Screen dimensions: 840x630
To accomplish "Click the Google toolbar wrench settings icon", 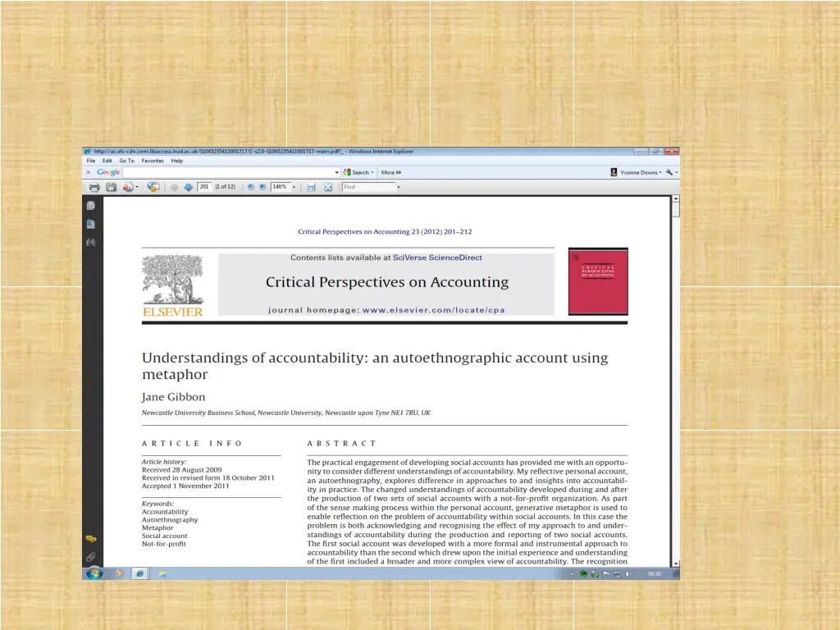I will click(x=669, y=172).
